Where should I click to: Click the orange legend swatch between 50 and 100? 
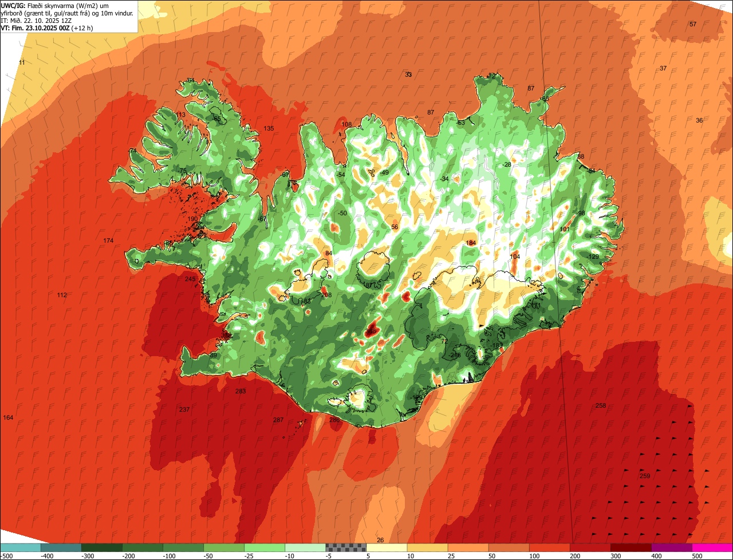[x=509, y=548]
